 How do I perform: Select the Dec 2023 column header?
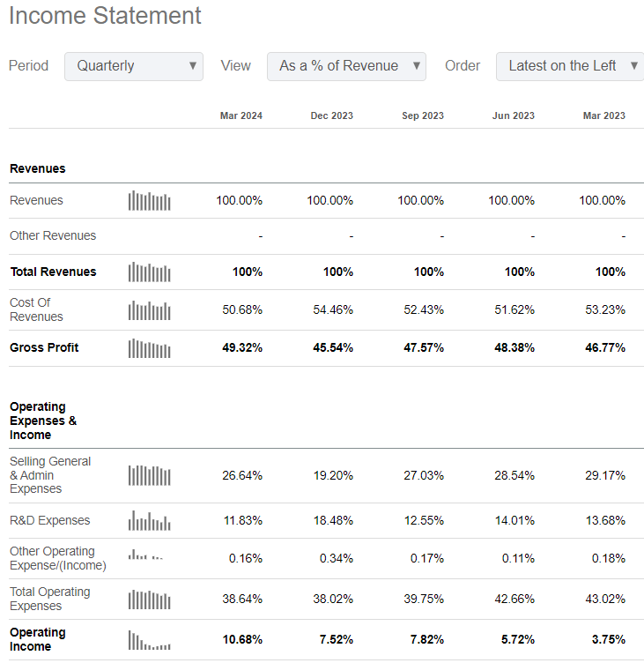[x=331, y=115]
